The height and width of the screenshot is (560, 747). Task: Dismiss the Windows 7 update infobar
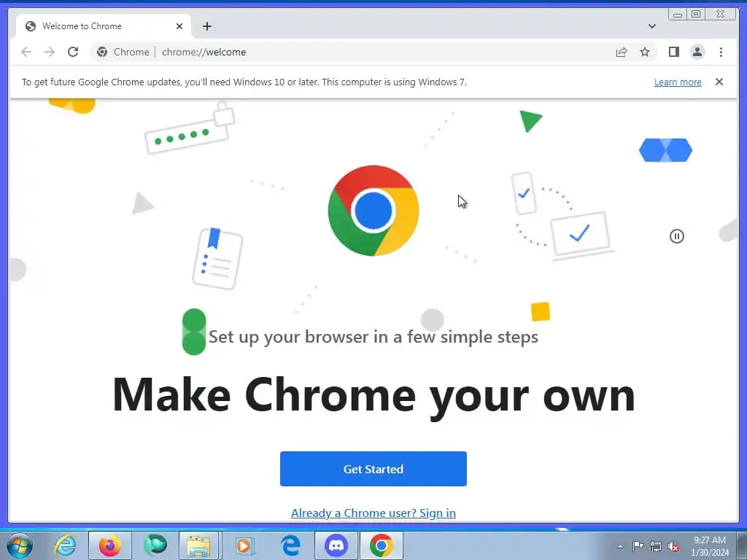(719, 82)
